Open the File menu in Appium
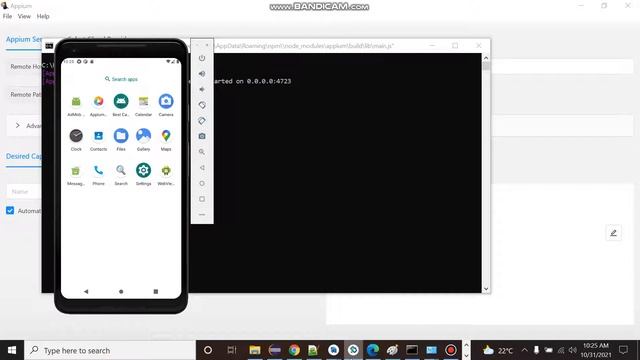The image size is (640, 360). [x=7, y=16]
